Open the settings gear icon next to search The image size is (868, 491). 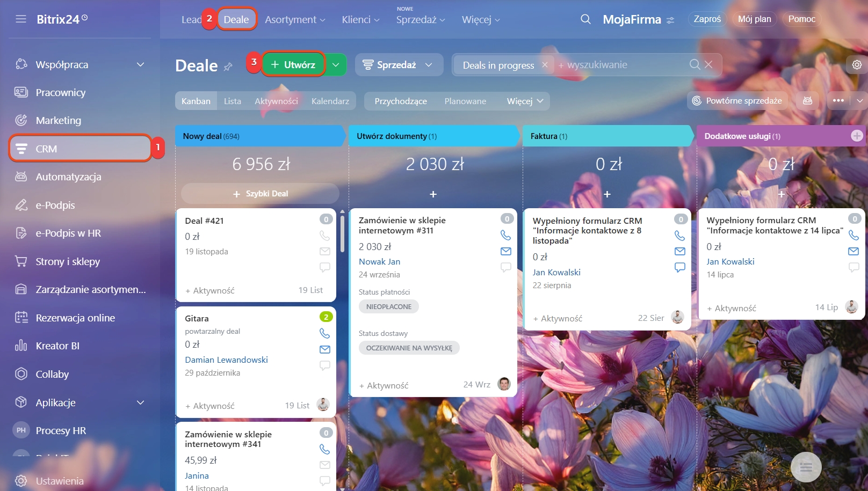[857, 65]
